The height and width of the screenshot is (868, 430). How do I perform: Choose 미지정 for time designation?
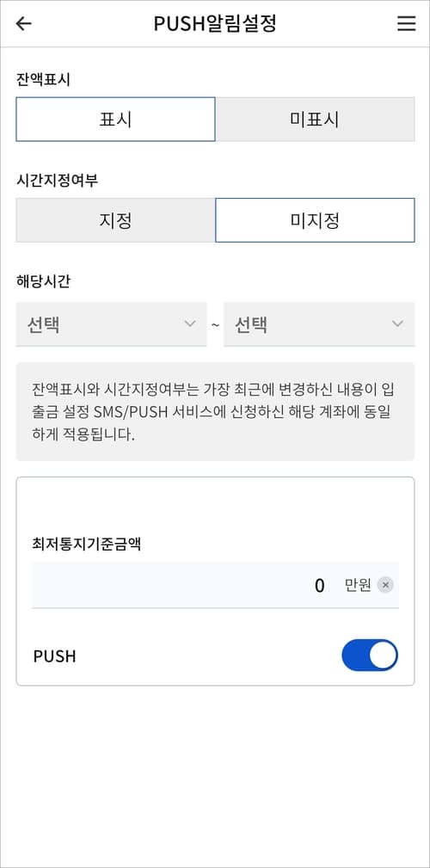click(x=315, y=220)
